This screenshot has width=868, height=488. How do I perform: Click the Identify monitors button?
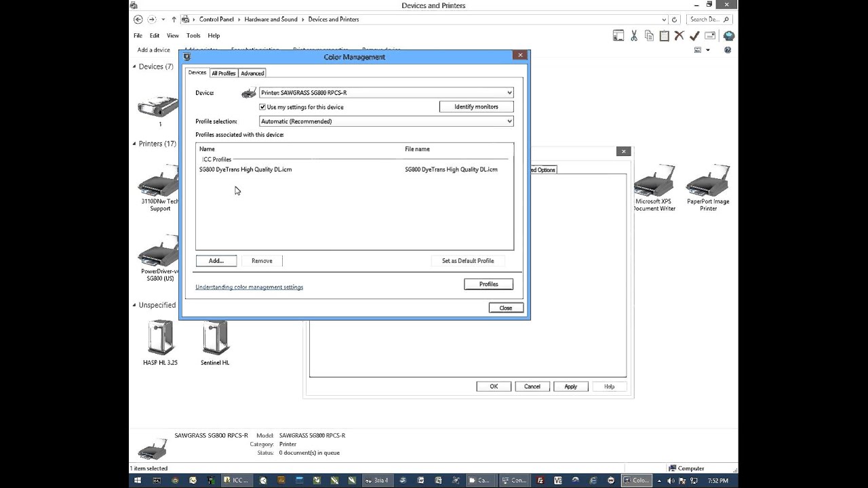(476, 107)
